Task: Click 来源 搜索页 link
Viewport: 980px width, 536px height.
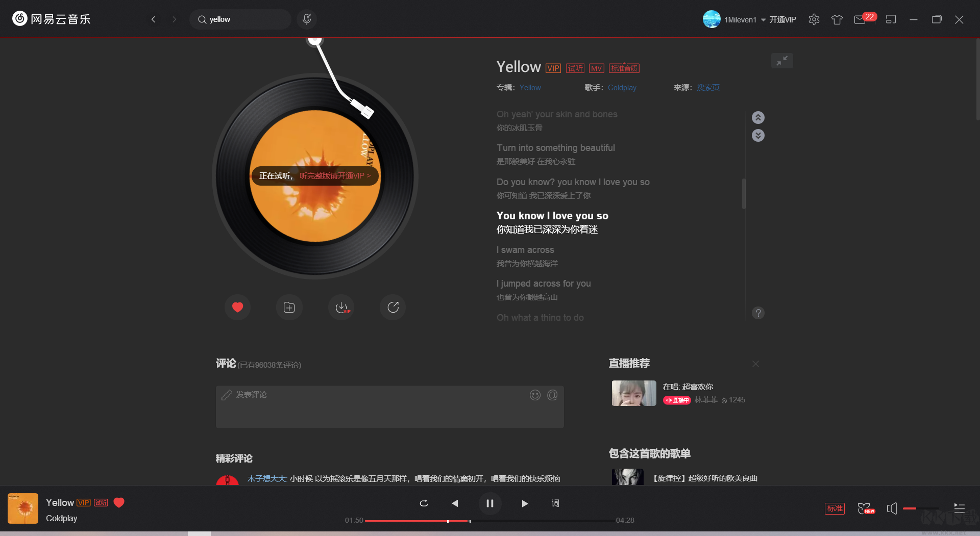Action: tap(707, 87)
